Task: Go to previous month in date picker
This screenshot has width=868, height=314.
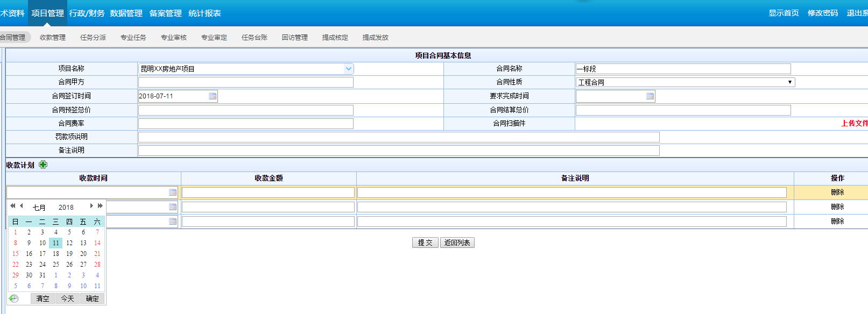Action: pos(22,206)
